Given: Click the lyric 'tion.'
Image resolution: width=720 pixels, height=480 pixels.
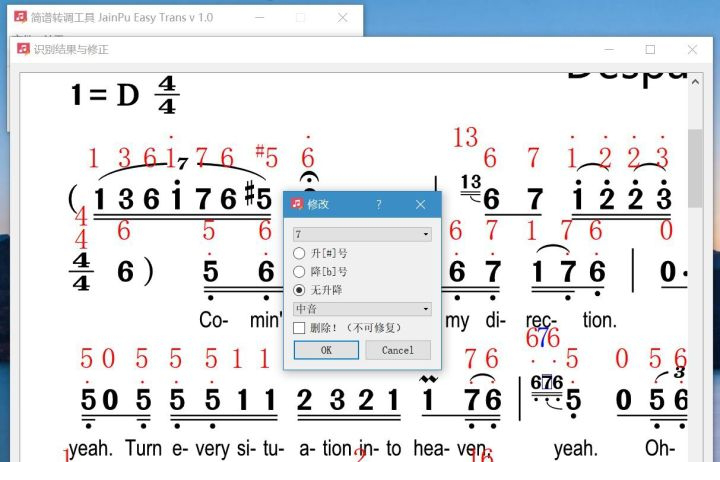Looking at the screenshot, I should (x=600, y=320).
